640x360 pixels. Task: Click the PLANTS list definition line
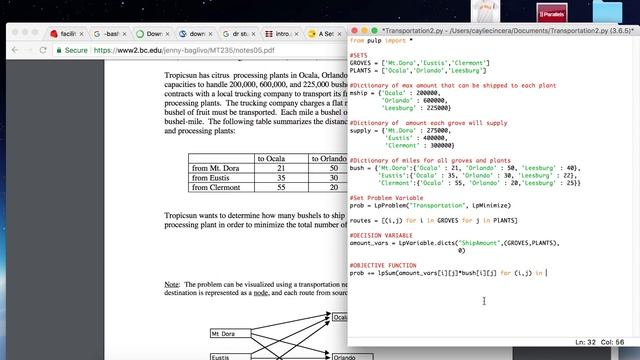(x=418, y=71)
